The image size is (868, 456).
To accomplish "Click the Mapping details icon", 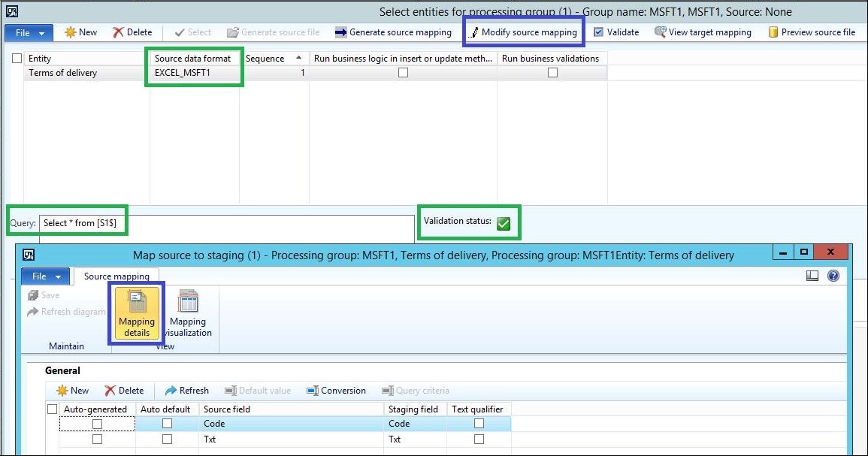I will [x=137, y=313].
